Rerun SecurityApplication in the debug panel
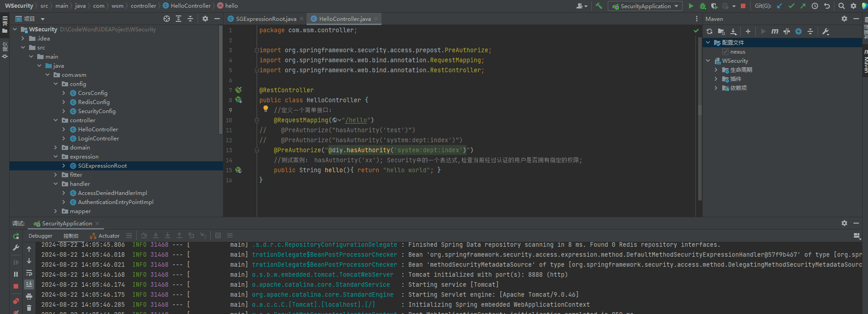This screenshot has width=868, height=314. point(16,236)
